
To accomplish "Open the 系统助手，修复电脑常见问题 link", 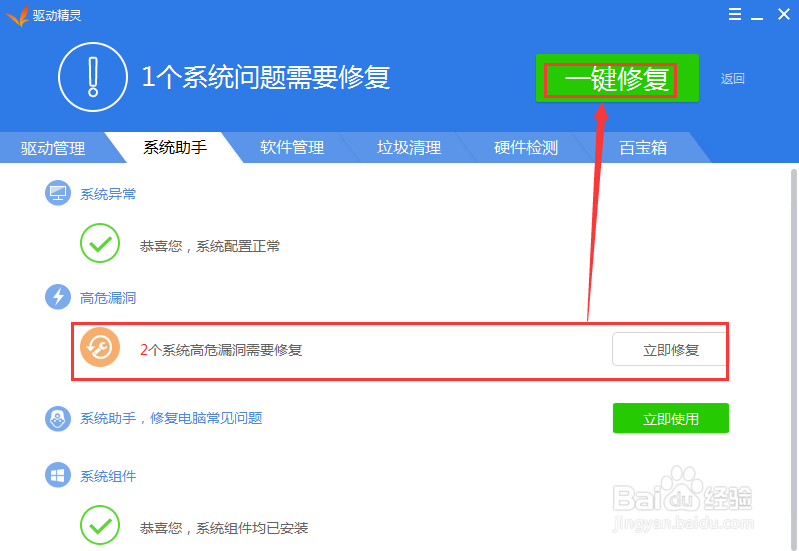I will pos(171,418).
